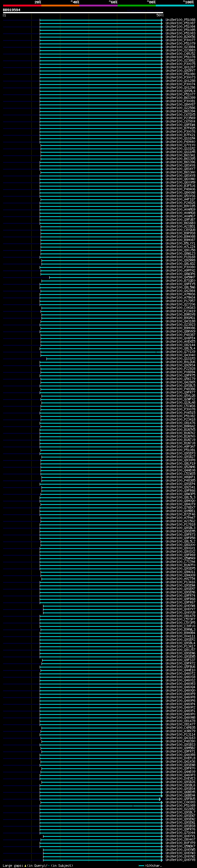Open hit UniRef100_P51089
This screenshot has height=868, width=197.
click(x=180, y=805)
